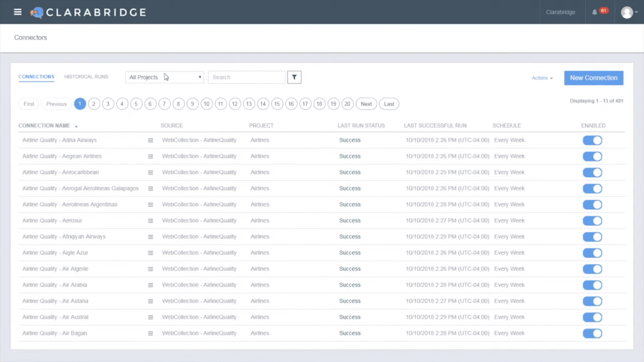Switch to the HISTORICAL RUNS tab

tap(86, 76)
